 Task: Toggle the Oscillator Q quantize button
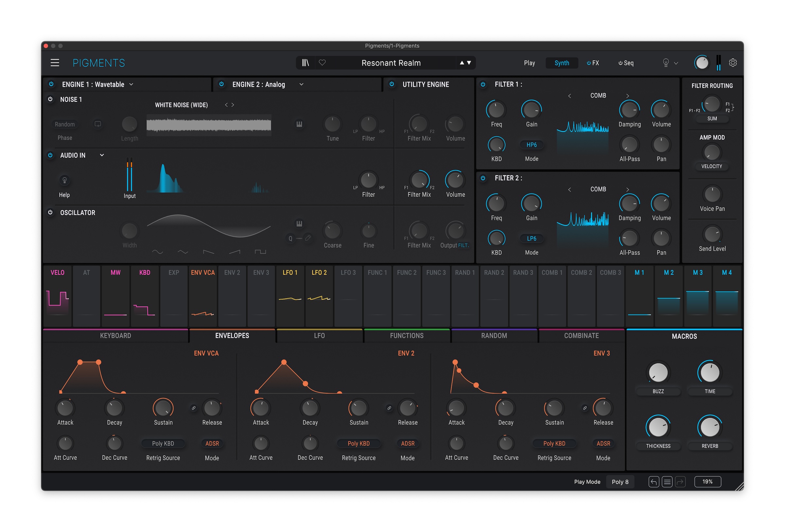pos(290,239)
